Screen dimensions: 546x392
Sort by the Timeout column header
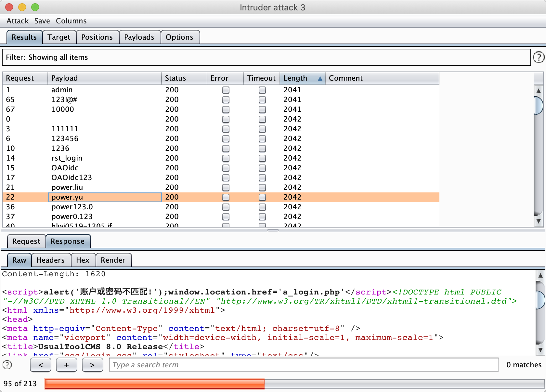262,78
